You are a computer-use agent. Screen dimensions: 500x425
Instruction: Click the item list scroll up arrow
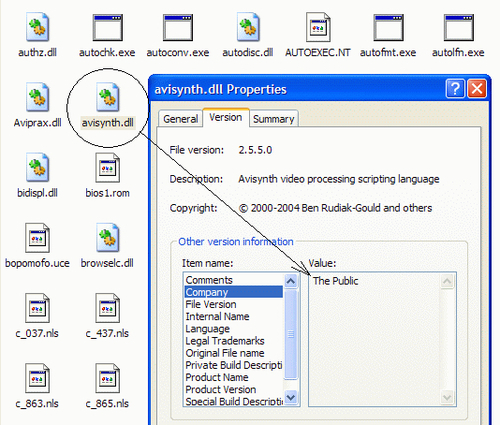coord(291,281)
